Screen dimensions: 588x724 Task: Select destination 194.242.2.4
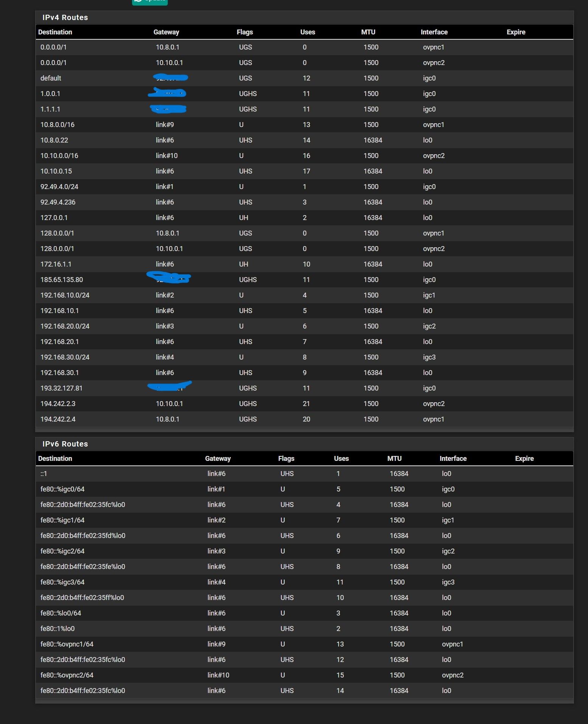58,419
